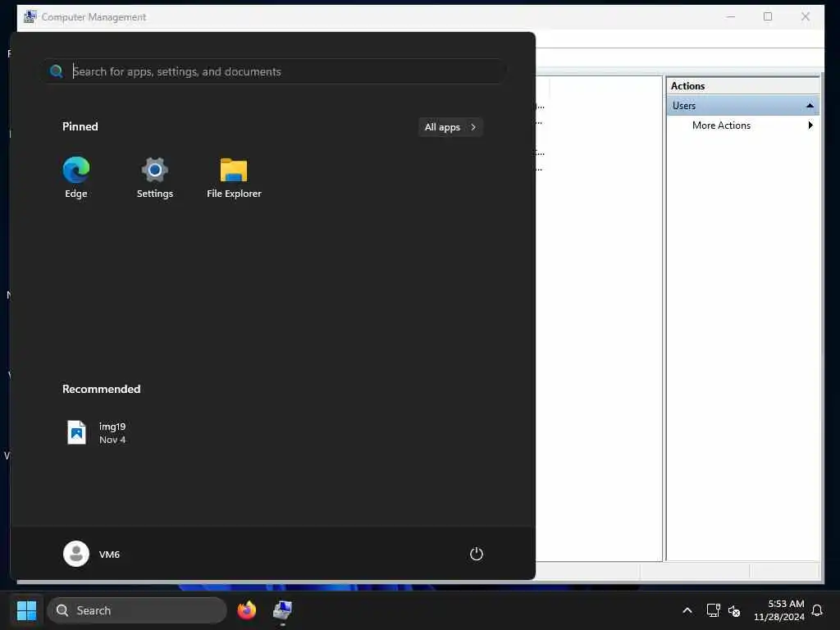Open Edge from pinned apps
The image size is (840, 630).
pyautogui.click(x=76, y=177)
